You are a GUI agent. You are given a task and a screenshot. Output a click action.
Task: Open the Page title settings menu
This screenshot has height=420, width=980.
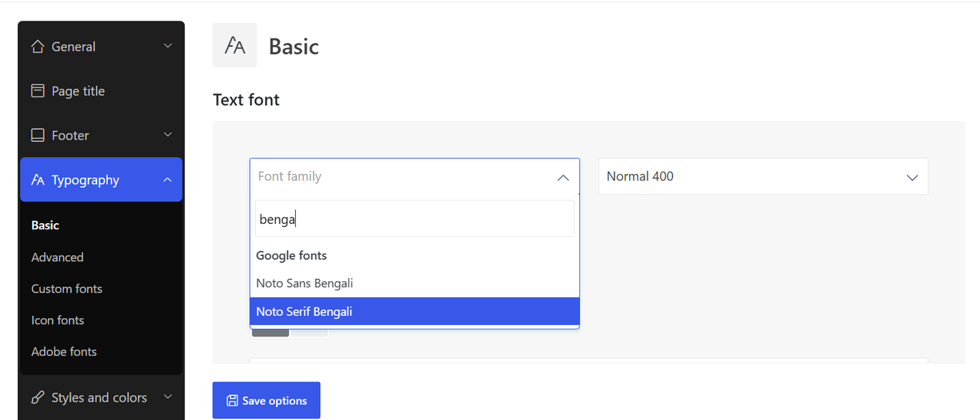(x=101, y=91)
